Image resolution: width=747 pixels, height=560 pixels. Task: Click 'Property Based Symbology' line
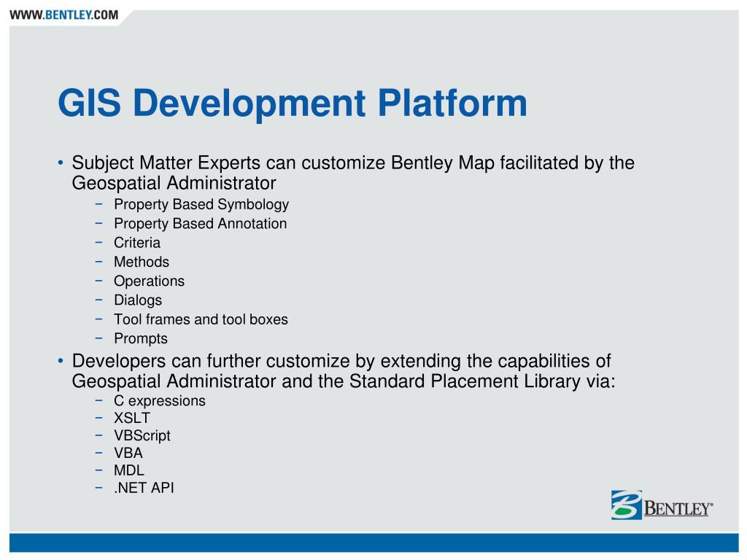coord(201,204)
